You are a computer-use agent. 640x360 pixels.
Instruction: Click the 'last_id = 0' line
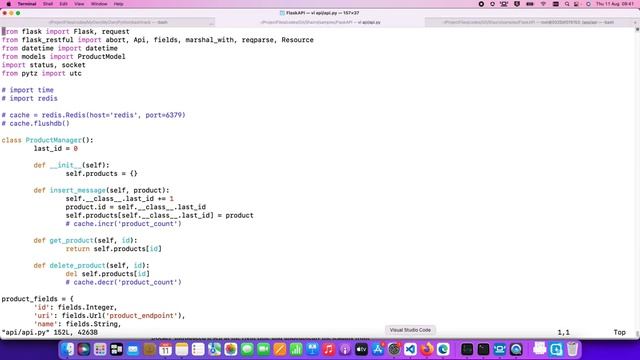click(56, 149)
